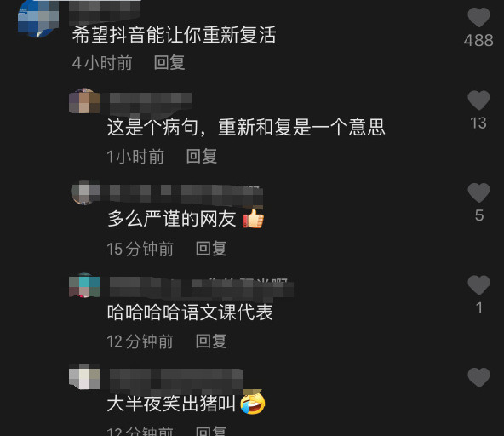Select reply text 这是个病句，重新和复是一个意思
This screenshot has width=504, height=436.
click(246, 128)
